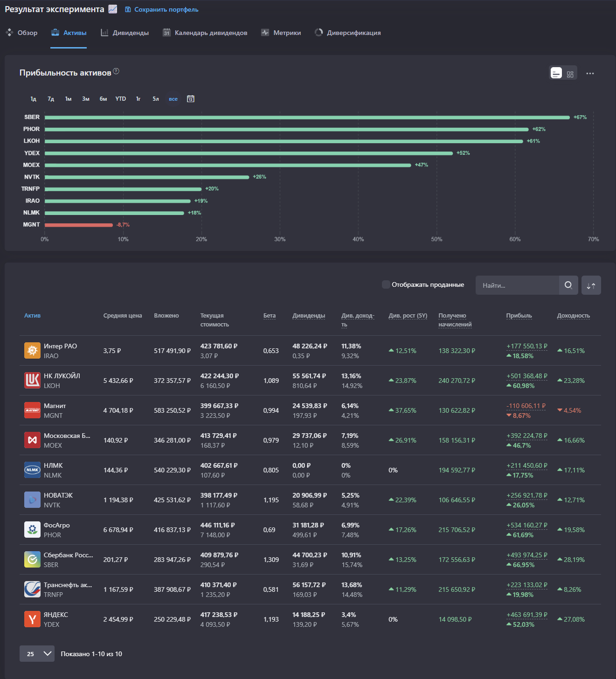This screenshot has width=616, height=679.
Task: Click the search magnifier icon
Action: pyautogui.click(x=568, y=285)
